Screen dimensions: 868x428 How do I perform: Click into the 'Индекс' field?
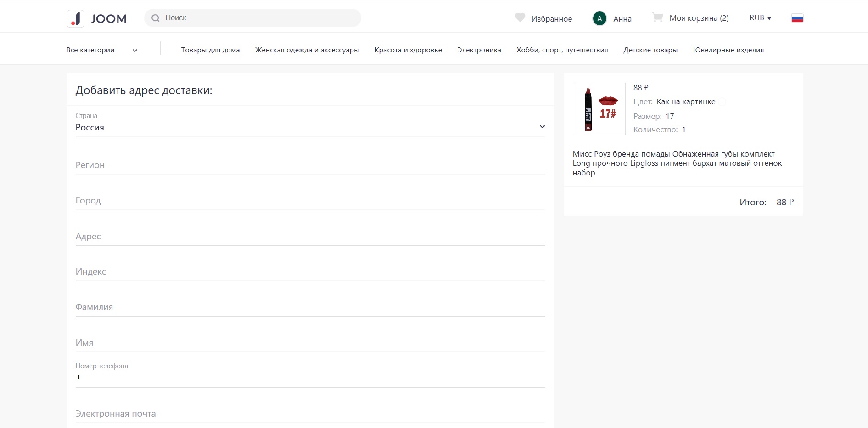pos(310,272)
